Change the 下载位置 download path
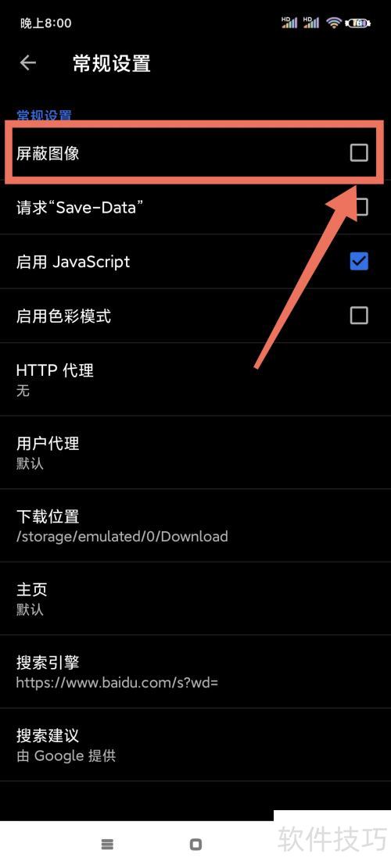This screenshot has height=868, width=391. [x=195, y=525]
